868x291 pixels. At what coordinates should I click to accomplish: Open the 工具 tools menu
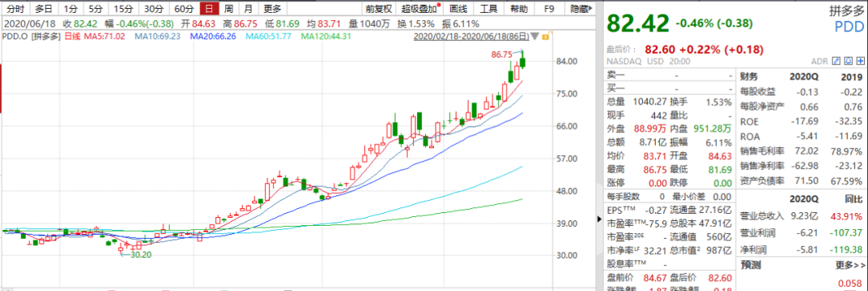pos(489,9)
